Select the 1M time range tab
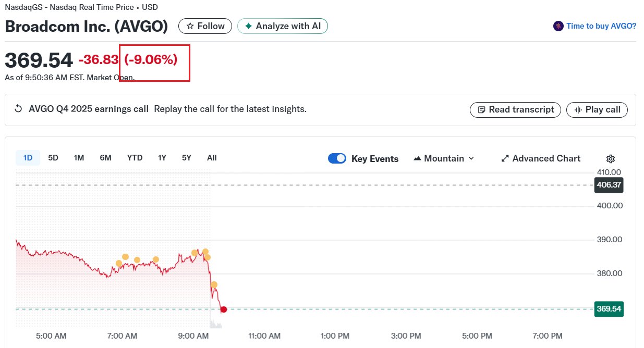This screenshot has height=348, width=644. click(x=79, y=158)
